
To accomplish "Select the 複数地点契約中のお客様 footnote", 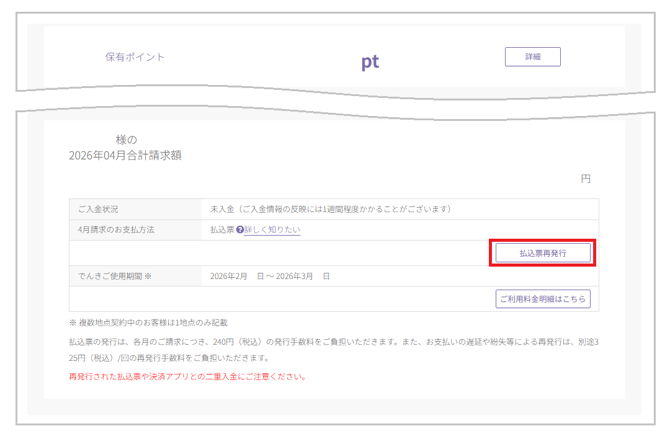I will pos(148,323).
